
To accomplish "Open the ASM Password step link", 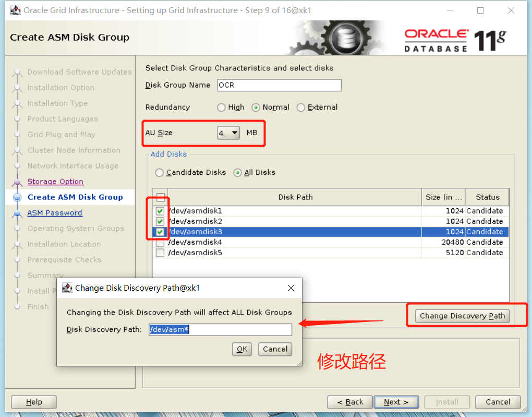I will click(55, 213).
